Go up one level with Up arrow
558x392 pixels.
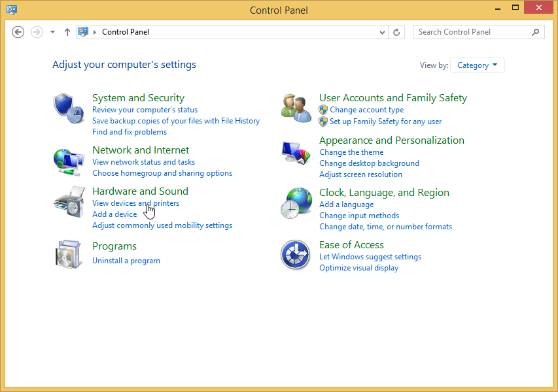[x=67, y=32]
